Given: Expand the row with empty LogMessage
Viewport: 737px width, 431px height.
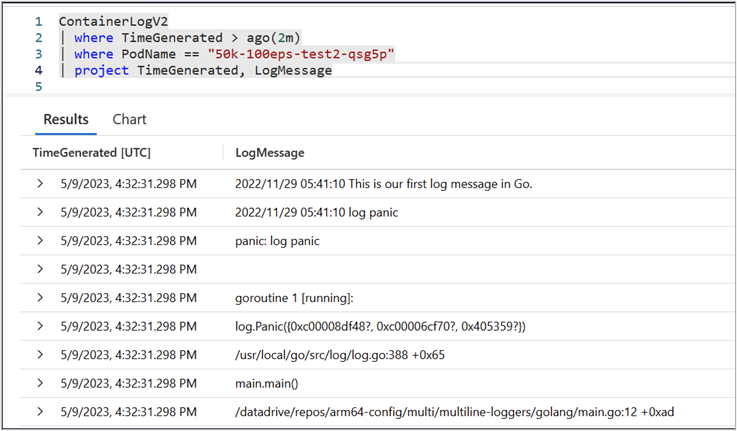Looking at the screenshot, I should point(40,269).
